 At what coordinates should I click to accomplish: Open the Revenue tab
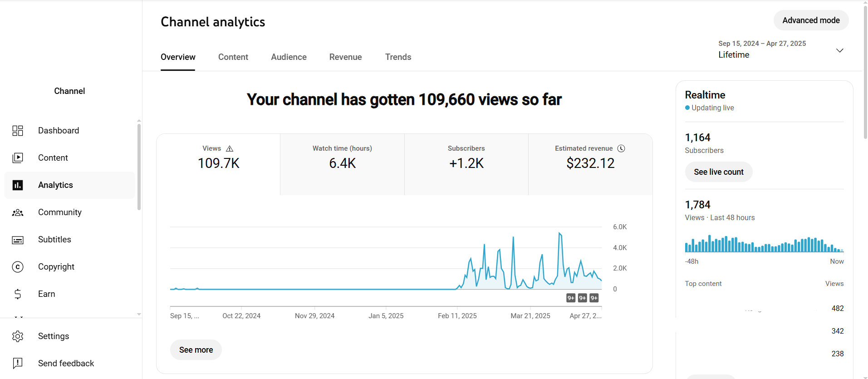point(346,57)
